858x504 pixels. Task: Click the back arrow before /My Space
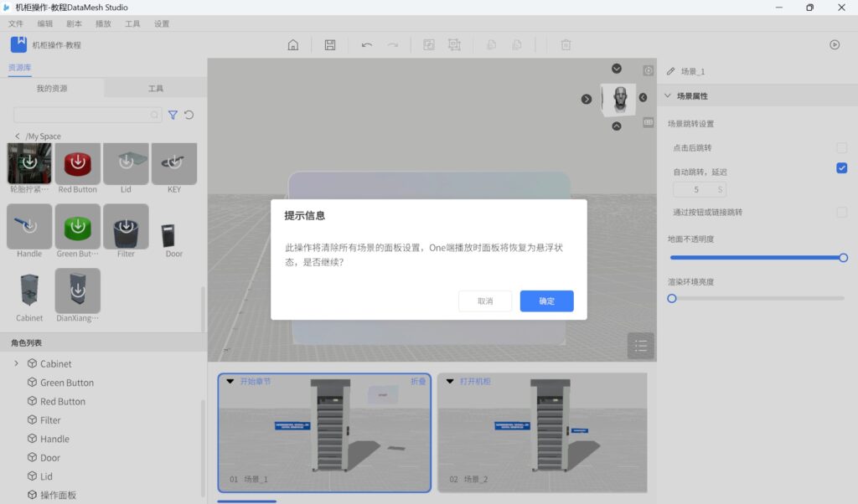tap(18, 136)
